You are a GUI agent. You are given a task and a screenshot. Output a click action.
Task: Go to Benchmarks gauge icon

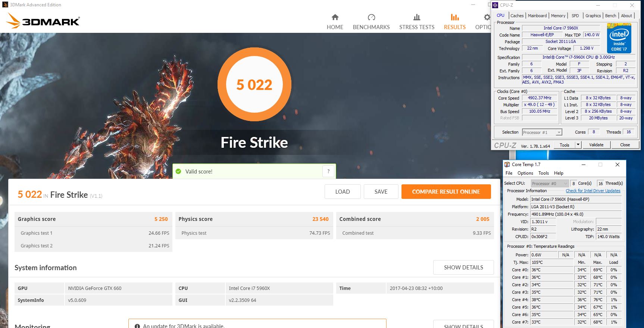coord(371,17)
